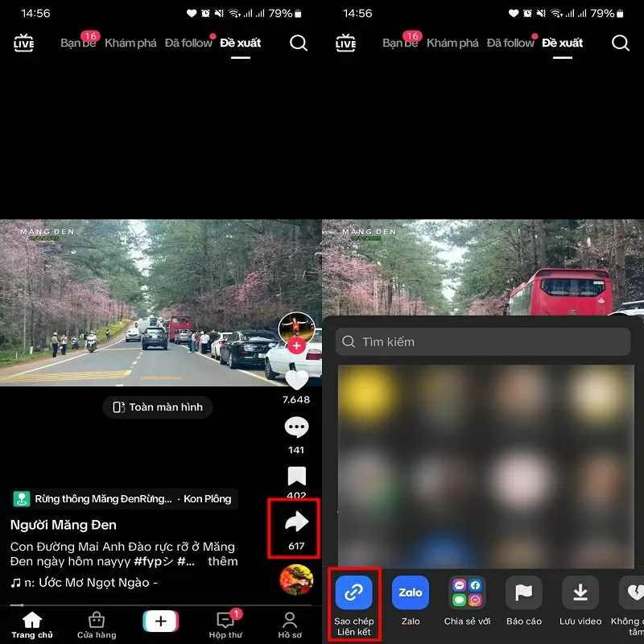Expand the caption by tapping thêm
The height and width of the screenshot is (644, 644).
[x=223, y=561]
